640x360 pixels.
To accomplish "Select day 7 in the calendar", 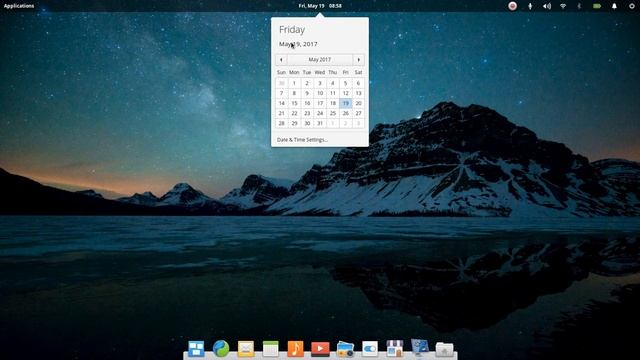I will 281,93.
